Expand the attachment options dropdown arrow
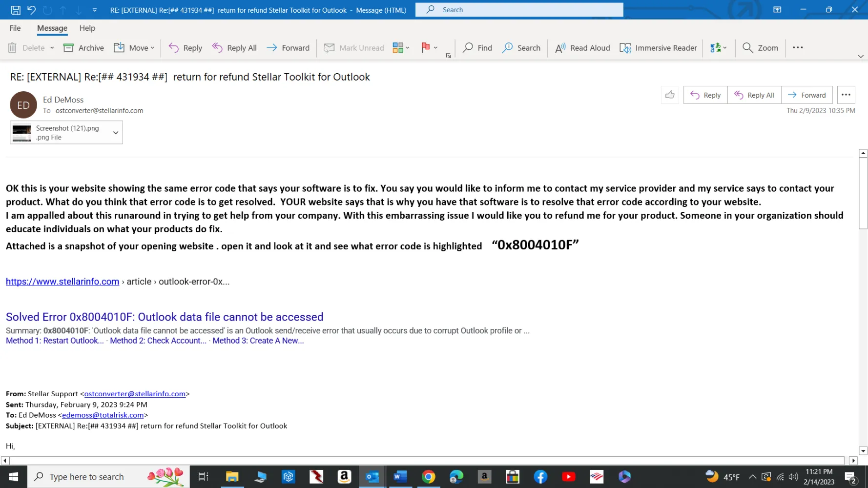Viewport: 868px width, 488px height. pos(116,132)
